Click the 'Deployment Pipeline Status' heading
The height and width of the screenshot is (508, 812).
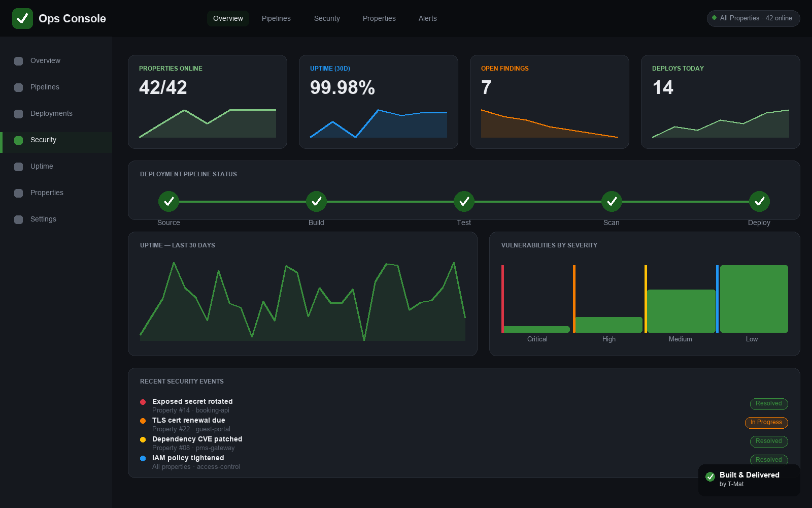click(188, 174)
